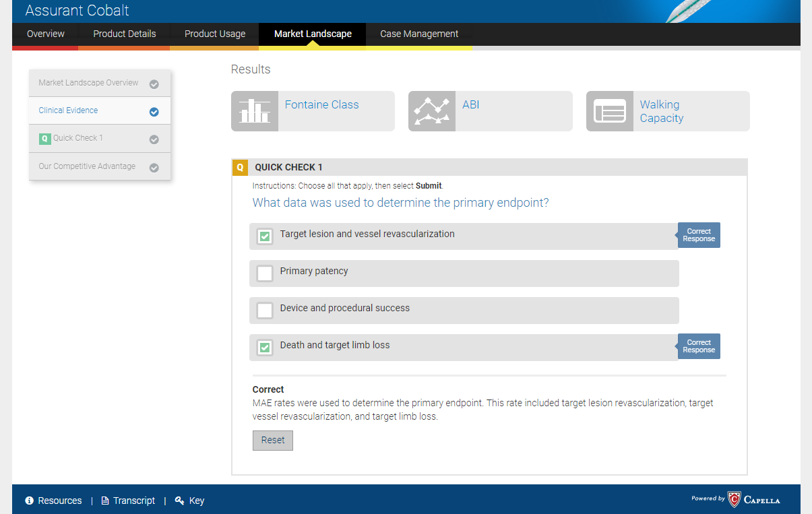Uncheck Death and target limb loss
Viewport: 812px width, 514px height.
tap(265, 348)
